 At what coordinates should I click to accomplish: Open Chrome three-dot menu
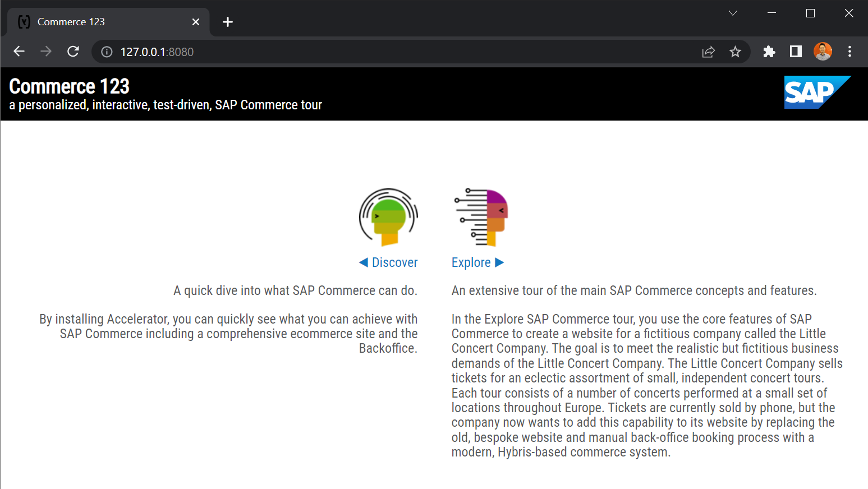point(849,52)
